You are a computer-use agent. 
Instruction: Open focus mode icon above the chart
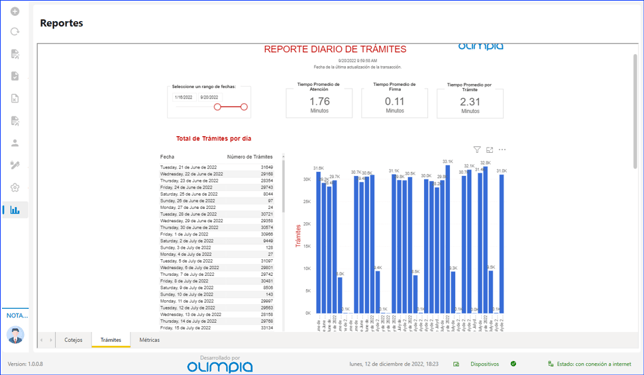coord(490,150)
